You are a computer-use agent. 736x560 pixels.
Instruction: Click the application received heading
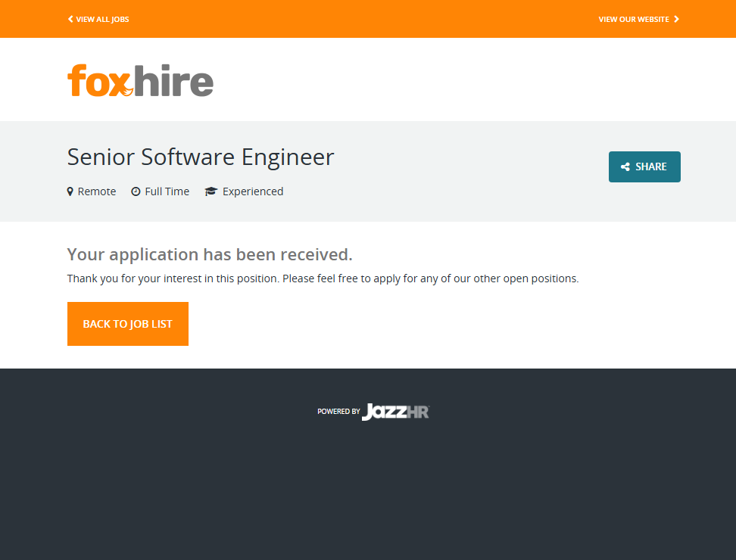(x=210, y=254)
